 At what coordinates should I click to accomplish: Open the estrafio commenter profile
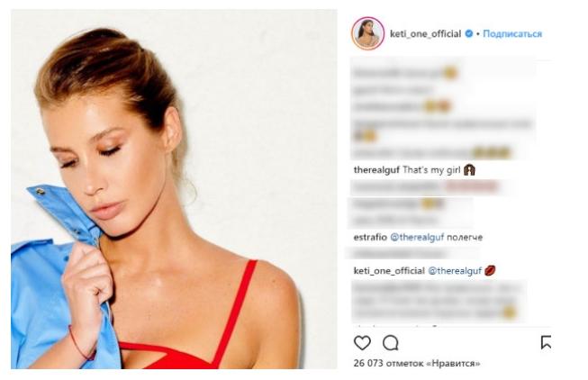[370, 237]
